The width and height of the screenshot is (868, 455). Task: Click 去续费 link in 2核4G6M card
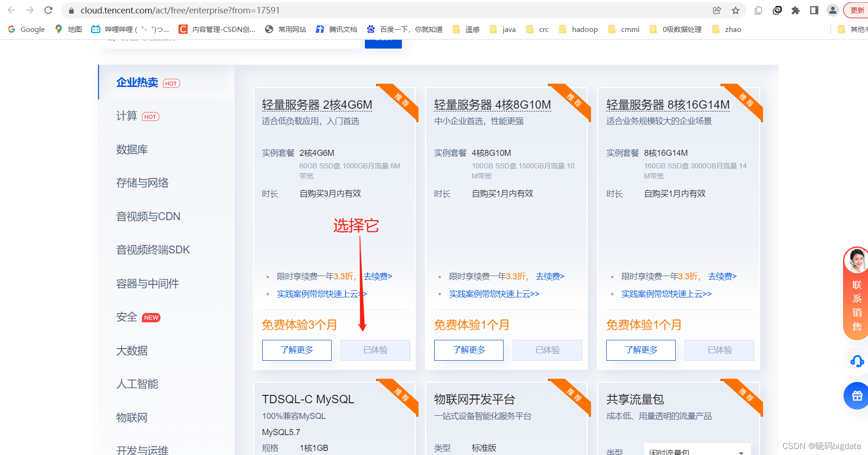378,277
